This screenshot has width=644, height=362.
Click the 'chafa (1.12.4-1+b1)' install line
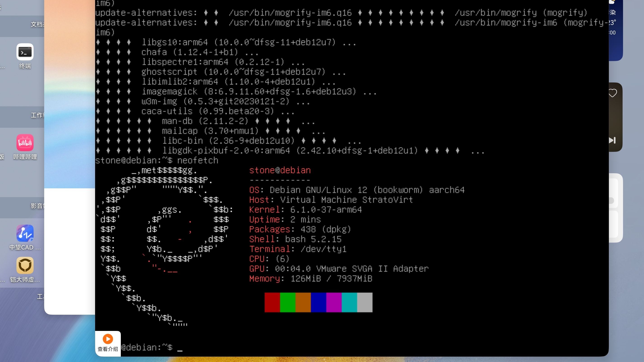(177, 52)
